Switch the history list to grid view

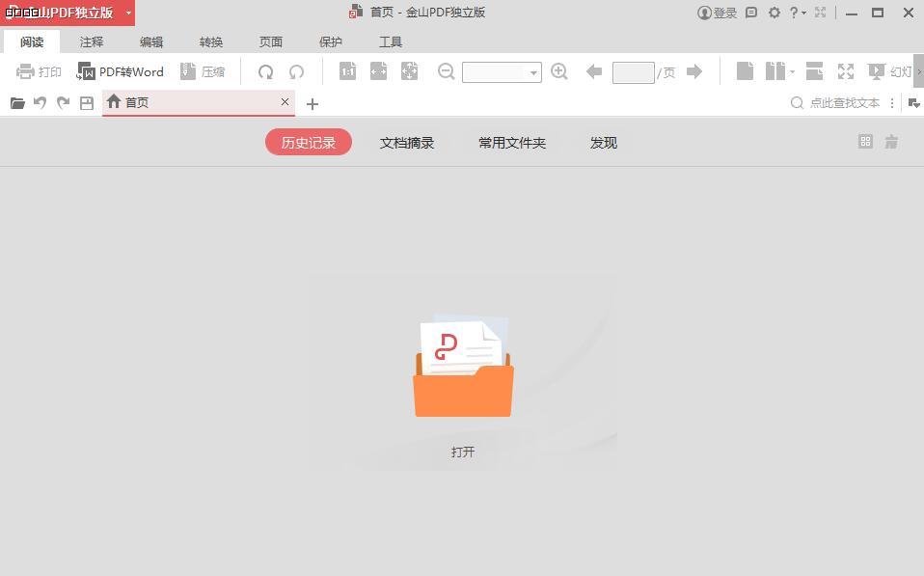[865, 142]
